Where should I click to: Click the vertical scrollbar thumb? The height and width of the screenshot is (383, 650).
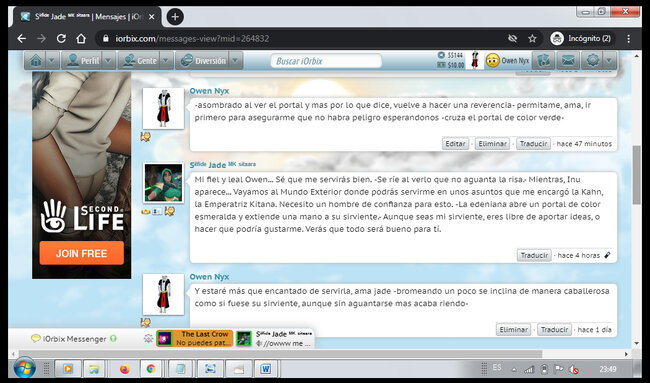point(636,175)
